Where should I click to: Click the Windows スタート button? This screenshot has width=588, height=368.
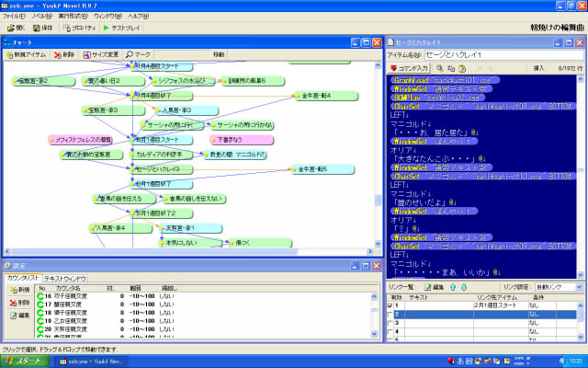point(25,362)
